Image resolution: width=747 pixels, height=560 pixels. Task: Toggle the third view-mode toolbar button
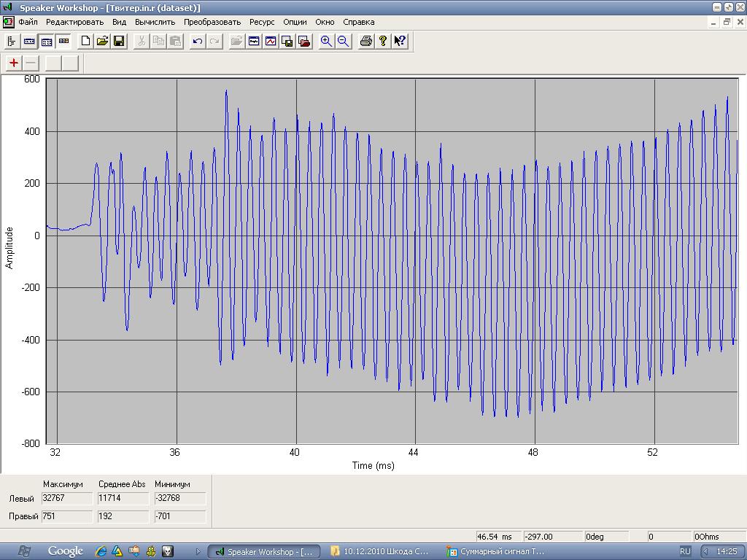coord(46,41)
